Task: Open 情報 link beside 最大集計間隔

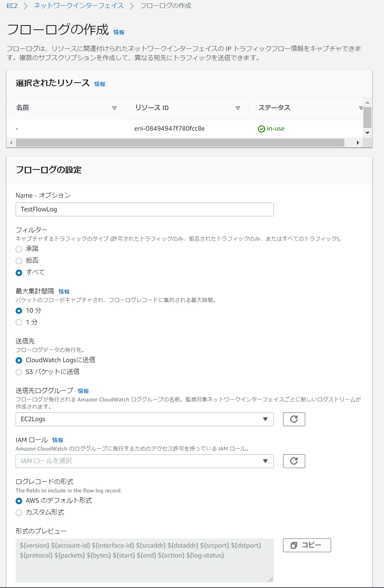Action: coord(64,292)
